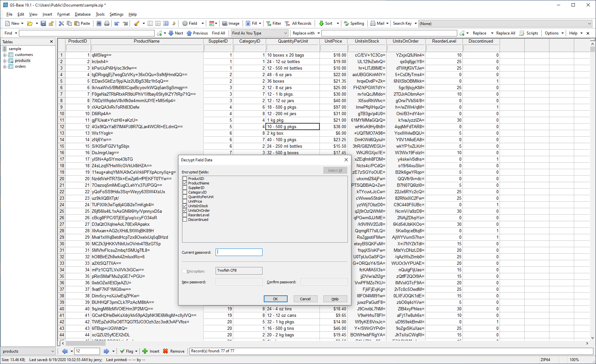Copy using the toolbar copy icon
This screenshot has height=364, width=596.
pyautogui.click(x=69, y=23)
